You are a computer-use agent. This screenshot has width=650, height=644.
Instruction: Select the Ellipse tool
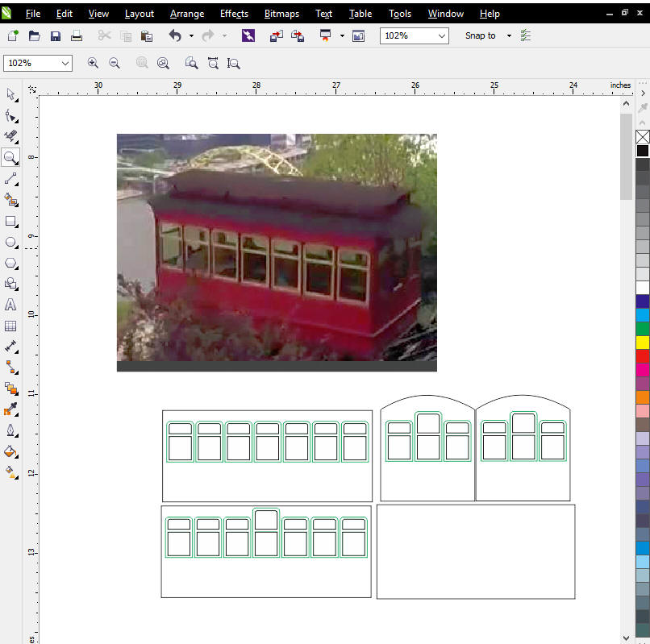(10, 242)
